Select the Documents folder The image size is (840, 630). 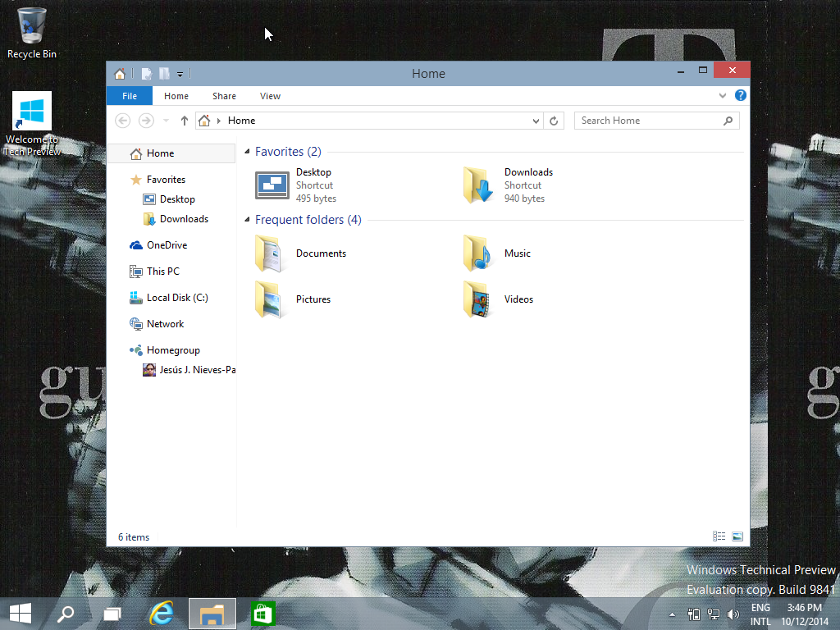click(x=301, y=253)
